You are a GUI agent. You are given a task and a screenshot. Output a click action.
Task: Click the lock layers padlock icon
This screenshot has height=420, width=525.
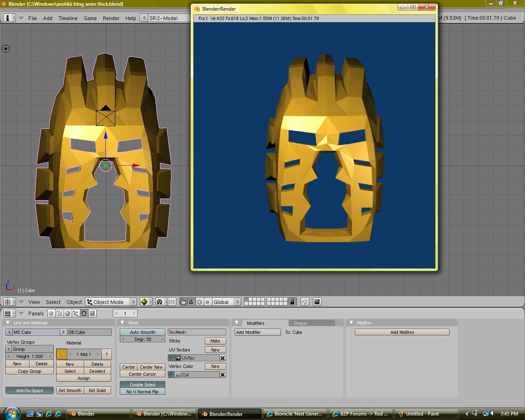point(292,302)
